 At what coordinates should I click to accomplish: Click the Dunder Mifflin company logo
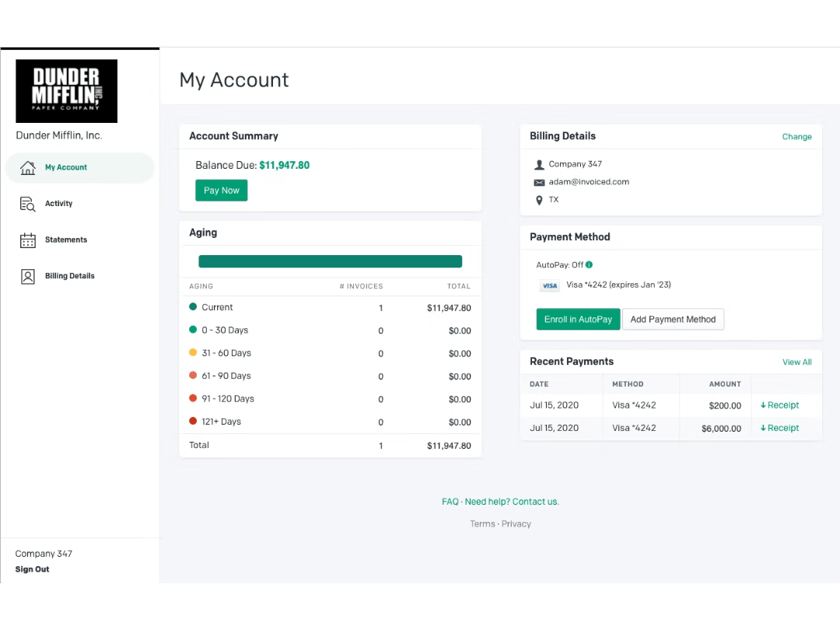click(x=66, y=91)
